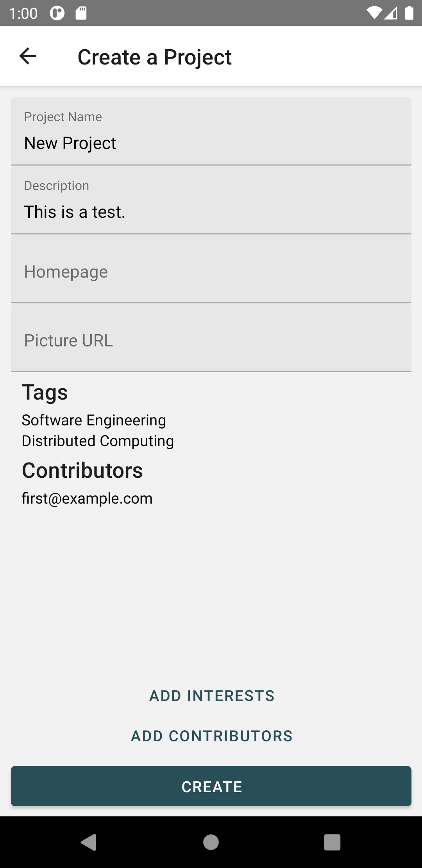Tap the SD card status icon
This screenshot has height=868, width=422.
81,13
